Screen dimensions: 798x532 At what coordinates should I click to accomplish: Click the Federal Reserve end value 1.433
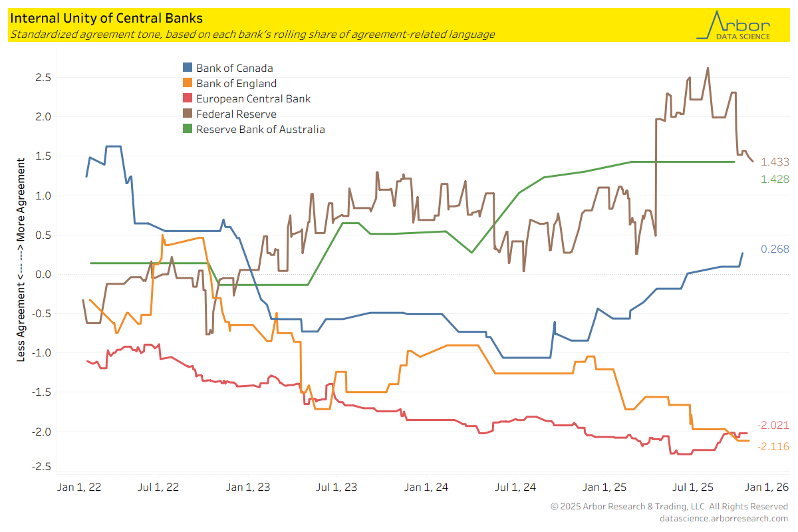click(x=775, y=162)
